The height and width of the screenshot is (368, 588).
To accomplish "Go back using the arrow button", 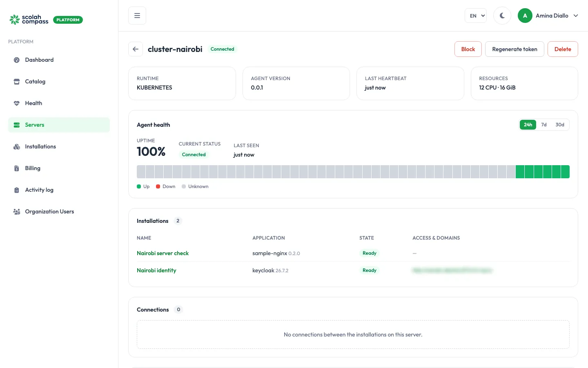I will tap(136, 49).
